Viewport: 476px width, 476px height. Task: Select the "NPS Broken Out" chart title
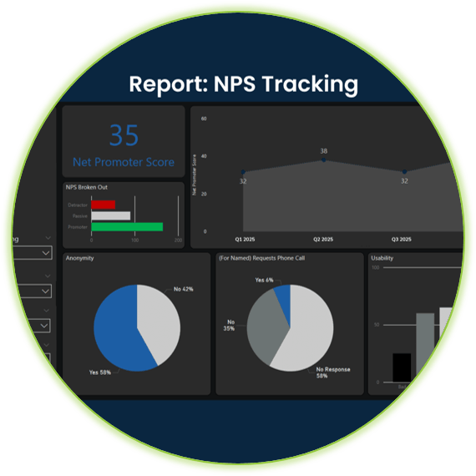click(x=87, y=187)
